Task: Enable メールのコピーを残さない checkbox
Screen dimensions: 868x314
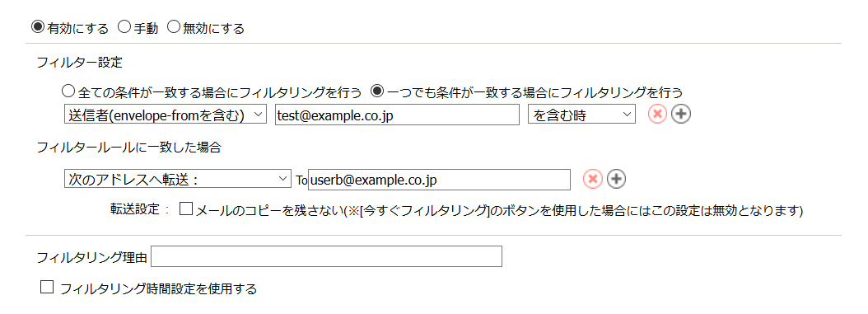Action: pos(186,209)
